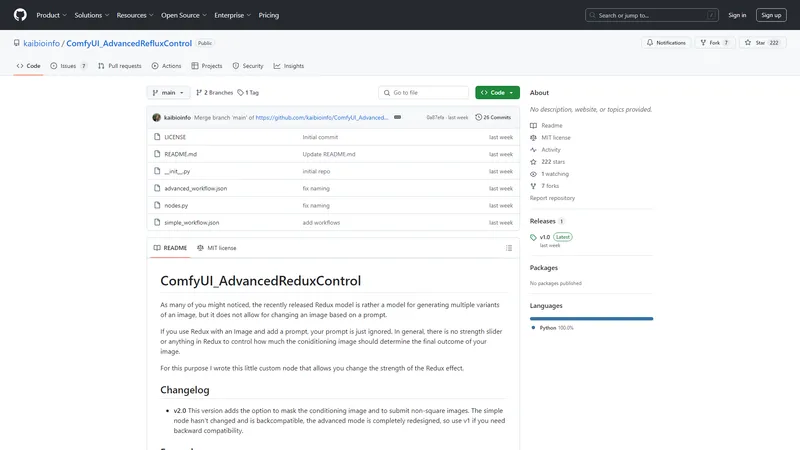Open 'add workflows' commit message

click(321, 222)
